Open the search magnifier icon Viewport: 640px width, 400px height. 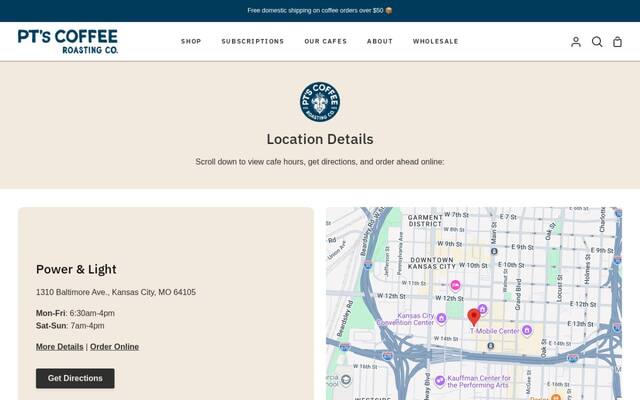(597, 42)
